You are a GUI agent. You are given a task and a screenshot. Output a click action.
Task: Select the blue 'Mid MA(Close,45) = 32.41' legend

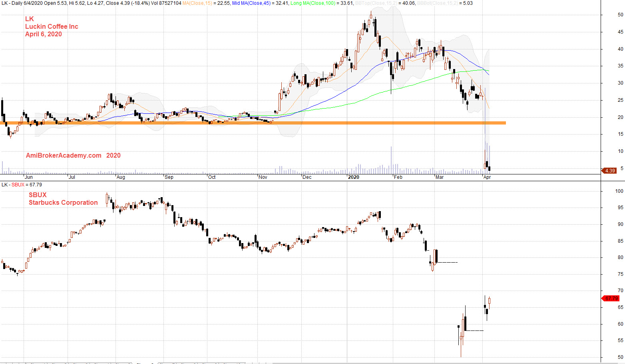260,3
